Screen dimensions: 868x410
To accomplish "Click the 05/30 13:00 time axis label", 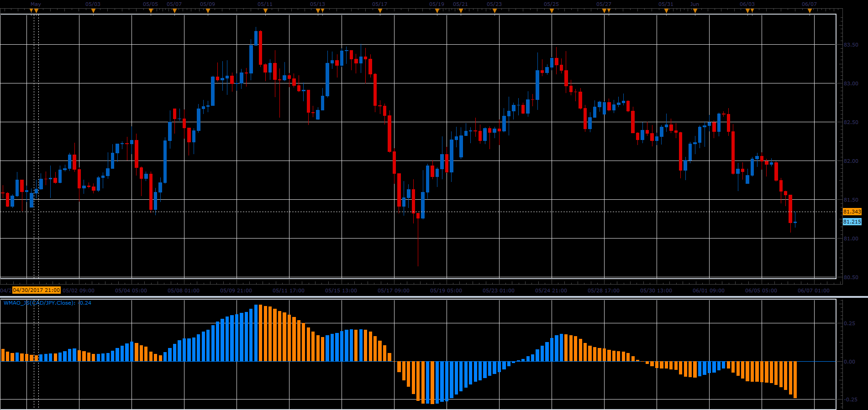I will [656, 291].
